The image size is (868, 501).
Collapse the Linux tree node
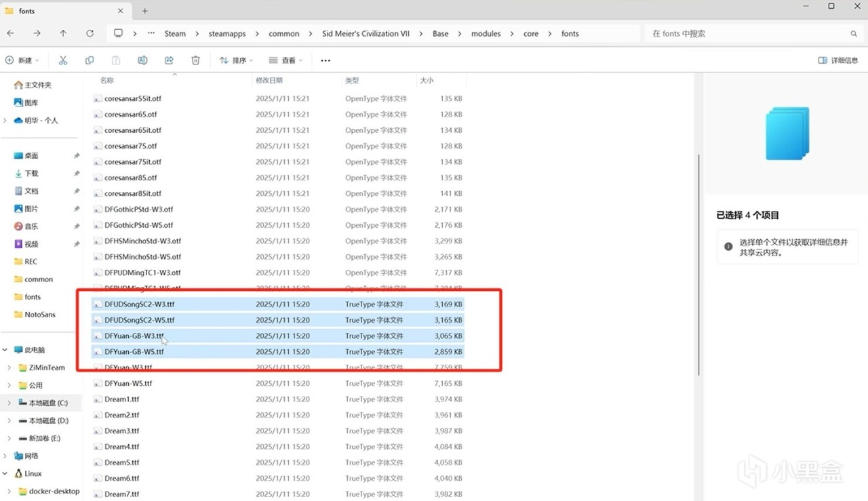point(5,473)
